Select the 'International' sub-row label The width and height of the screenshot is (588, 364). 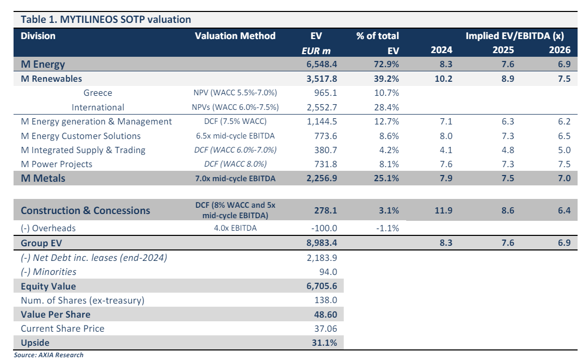click(98, 108)
